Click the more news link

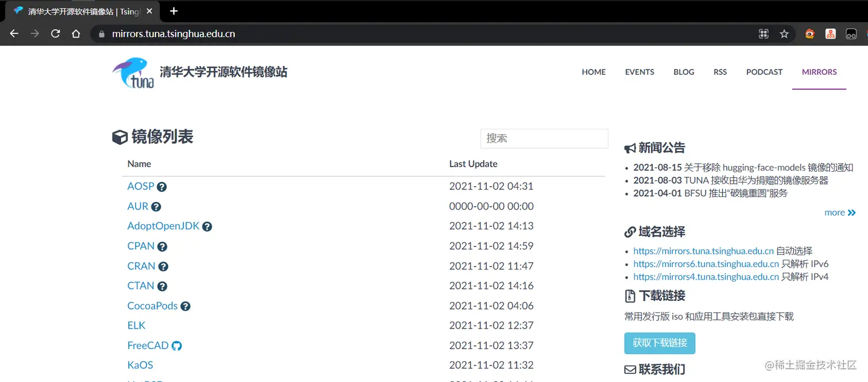pyautogui.click(x=840, y=213)
